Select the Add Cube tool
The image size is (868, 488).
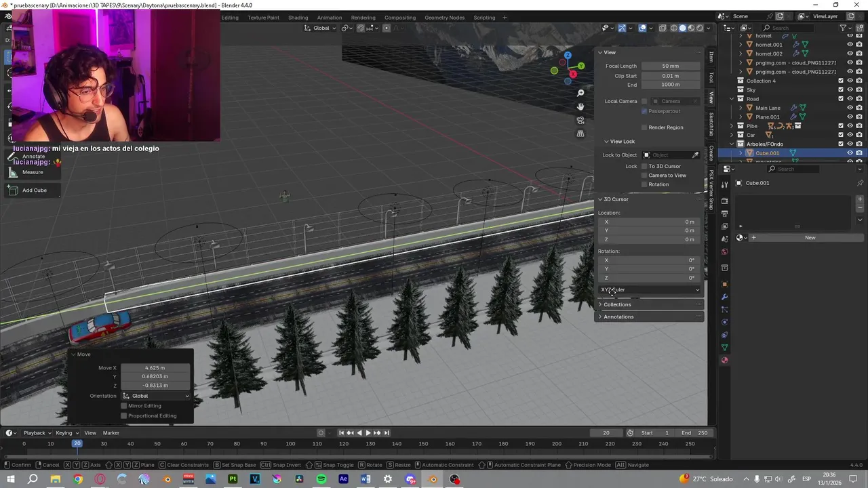(x=34, y=190)
